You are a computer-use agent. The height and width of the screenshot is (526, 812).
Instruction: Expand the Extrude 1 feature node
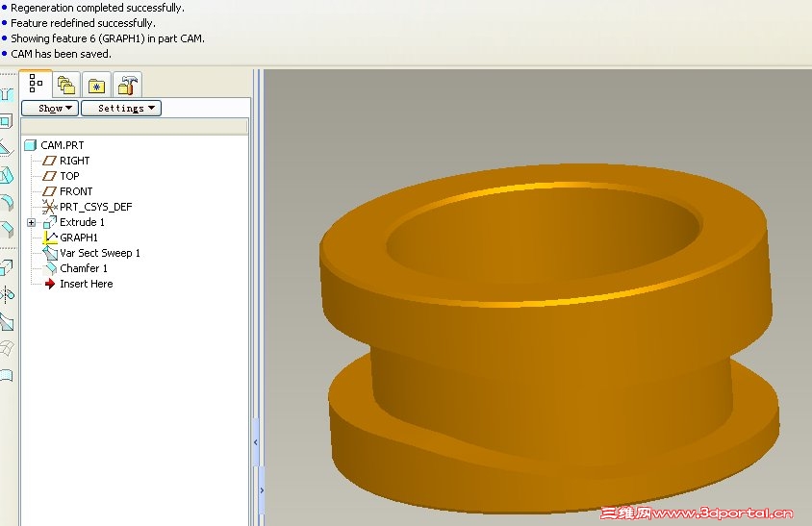coord(31,223)
